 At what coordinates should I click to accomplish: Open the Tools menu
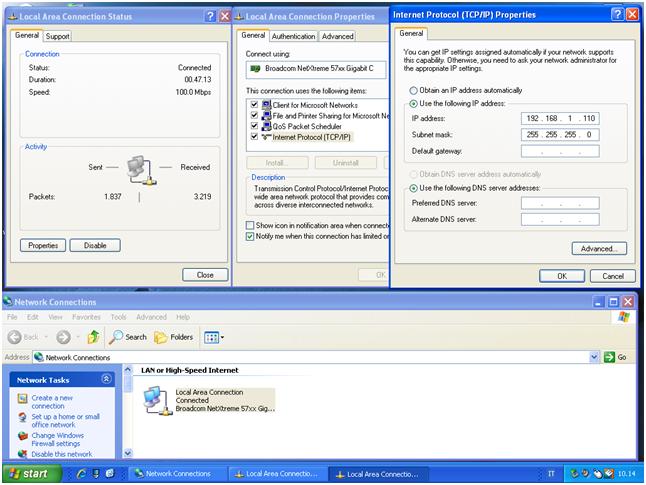point(118,317)
